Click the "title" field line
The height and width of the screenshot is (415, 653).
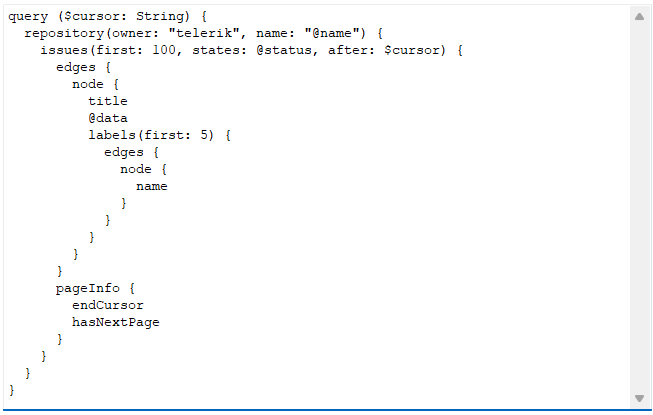click(108, 101)
